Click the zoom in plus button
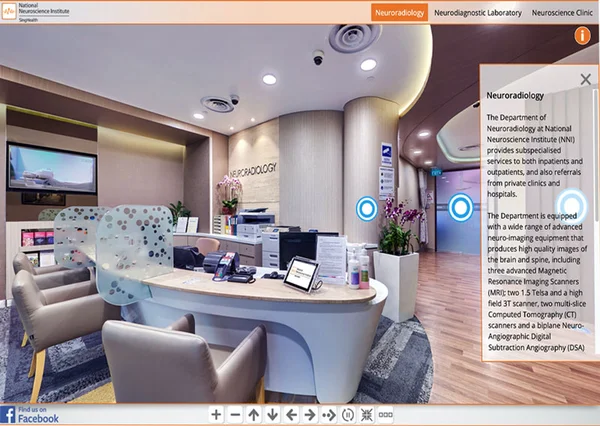 (x=216, y=414)
